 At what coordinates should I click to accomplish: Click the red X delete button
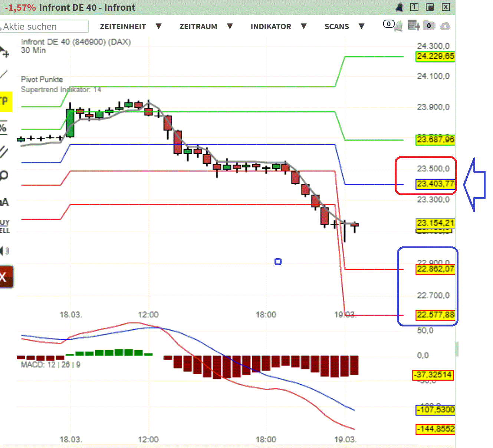click(x=6, y=277)
